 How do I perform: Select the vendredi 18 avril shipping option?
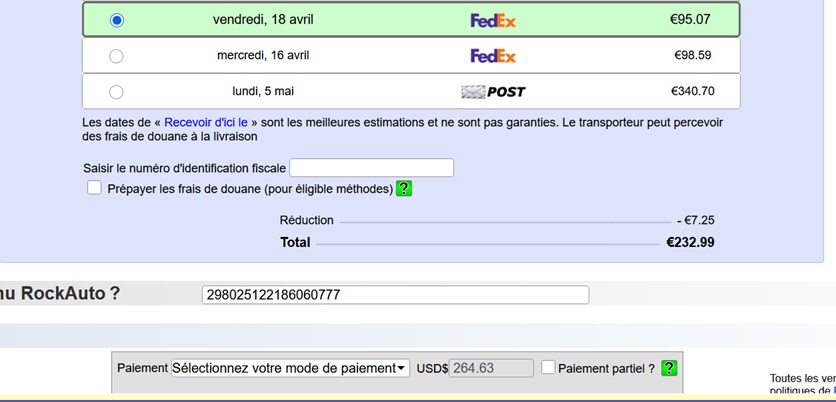pos(117,20)
